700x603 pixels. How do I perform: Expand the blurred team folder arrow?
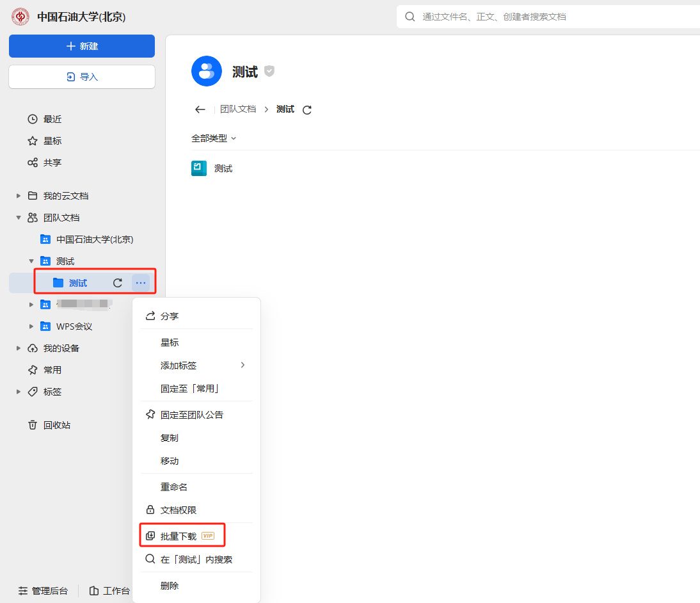coord(31,305)
